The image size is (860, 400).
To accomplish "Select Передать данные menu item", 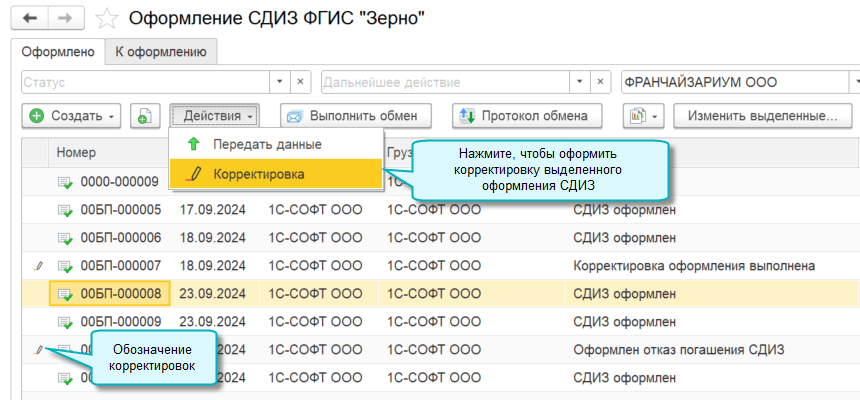I will click(267, 144).
